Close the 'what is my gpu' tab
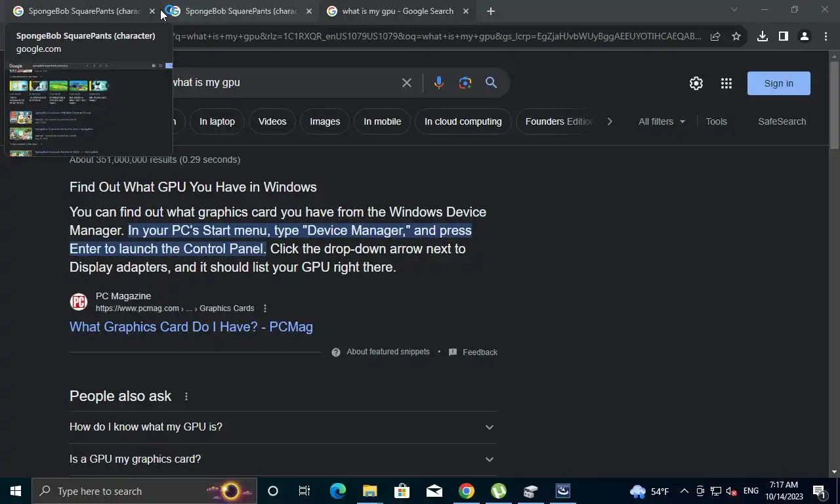Viewport: 840px width, 504px height. coord(466,11)
